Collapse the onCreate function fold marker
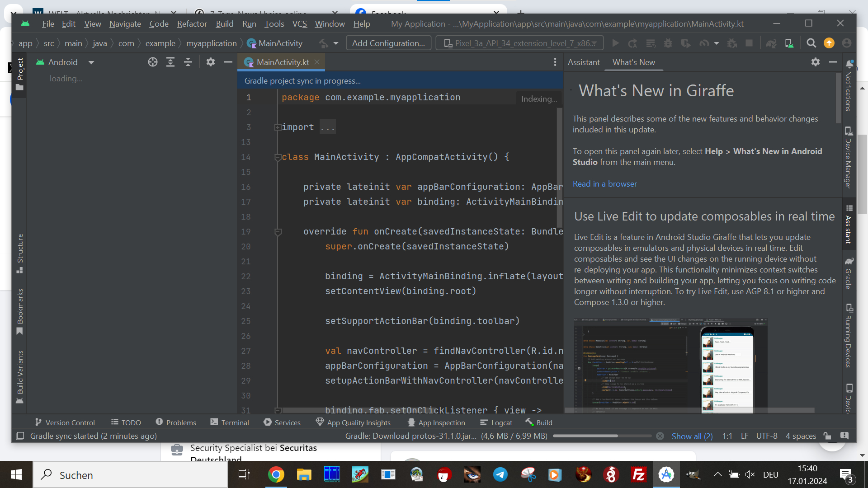 click(x=278, y=232)
